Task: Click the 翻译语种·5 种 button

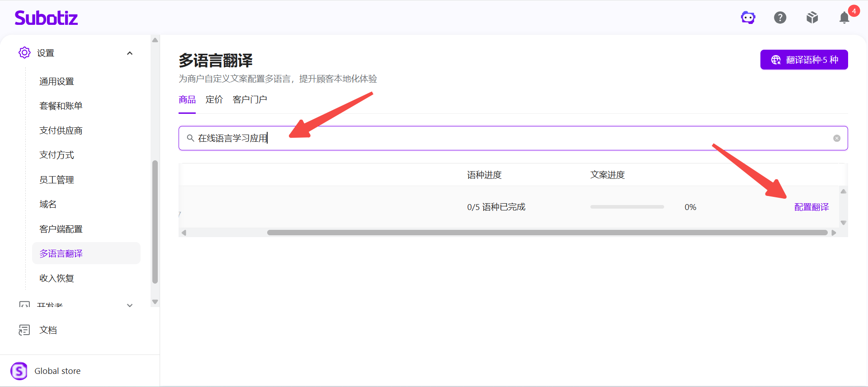Action: (x=804, y=60)
